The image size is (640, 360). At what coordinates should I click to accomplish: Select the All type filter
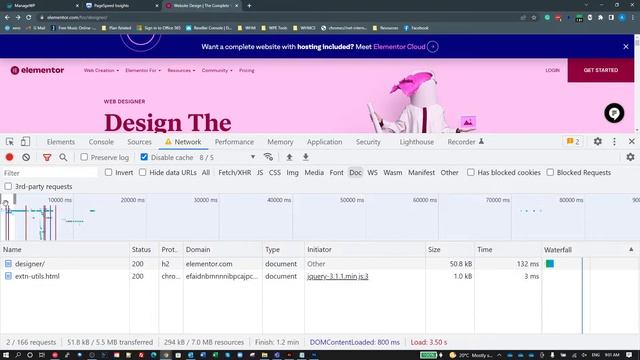[206, 173]
